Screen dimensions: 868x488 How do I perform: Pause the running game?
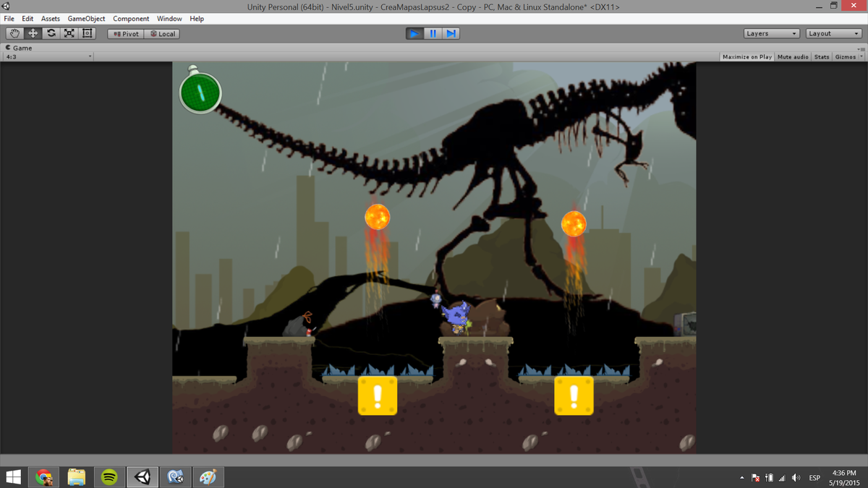tap(433, 33)
